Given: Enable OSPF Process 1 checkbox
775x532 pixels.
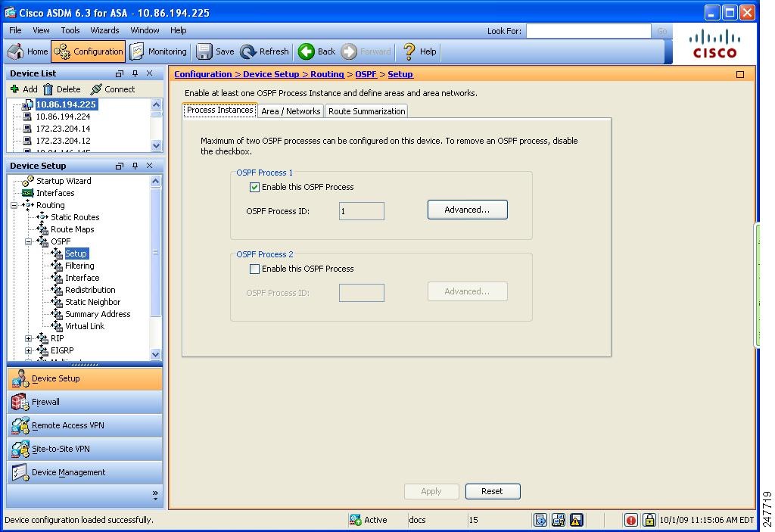Looking at the screenshot, I should [x=255, y=187].
